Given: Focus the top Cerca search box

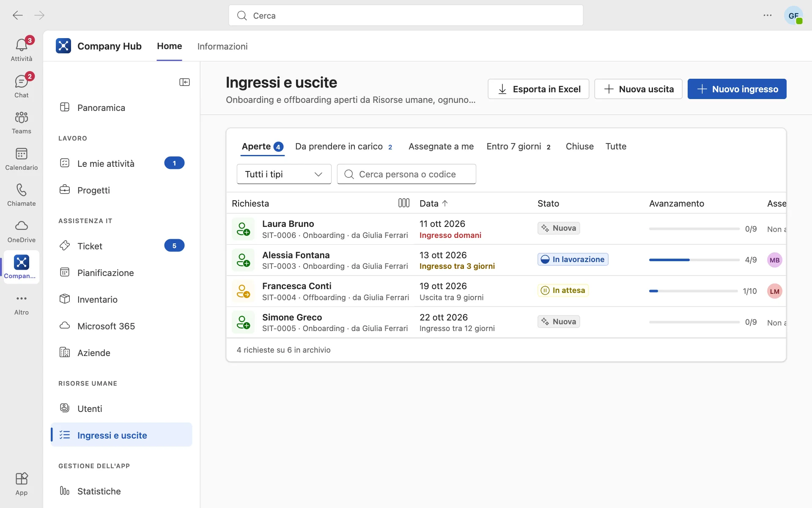Looking at the screenshot, I should coord(406,16).
